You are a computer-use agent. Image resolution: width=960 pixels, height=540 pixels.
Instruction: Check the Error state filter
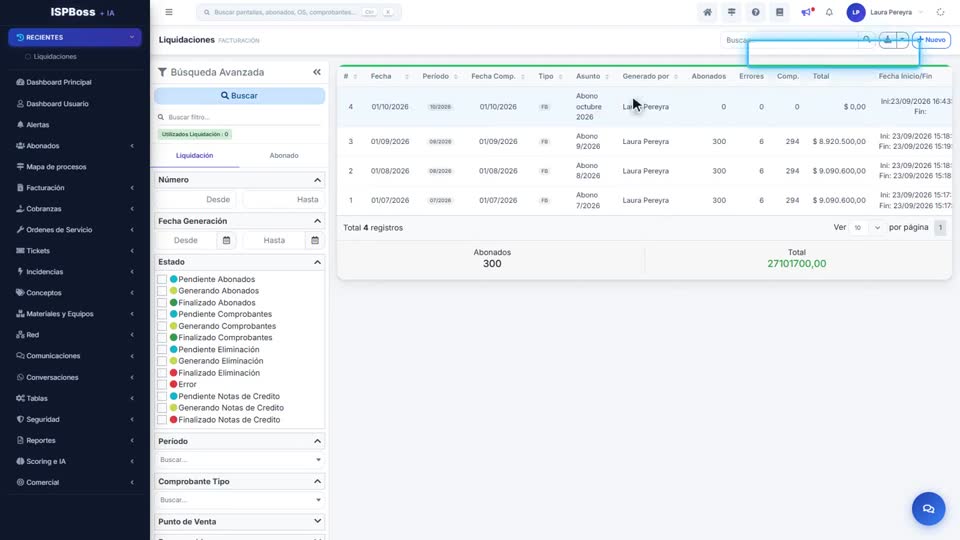click(x=162, y=384)
